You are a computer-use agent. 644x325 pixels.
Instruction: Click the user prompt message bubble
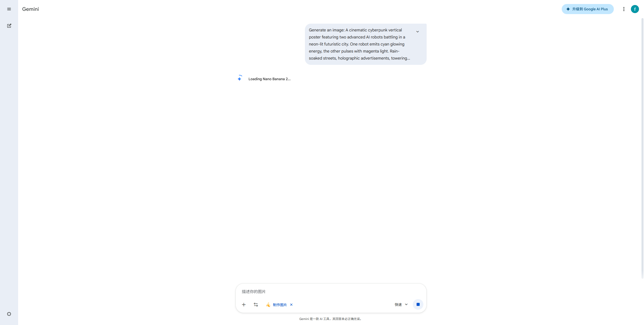click(366, 44)
